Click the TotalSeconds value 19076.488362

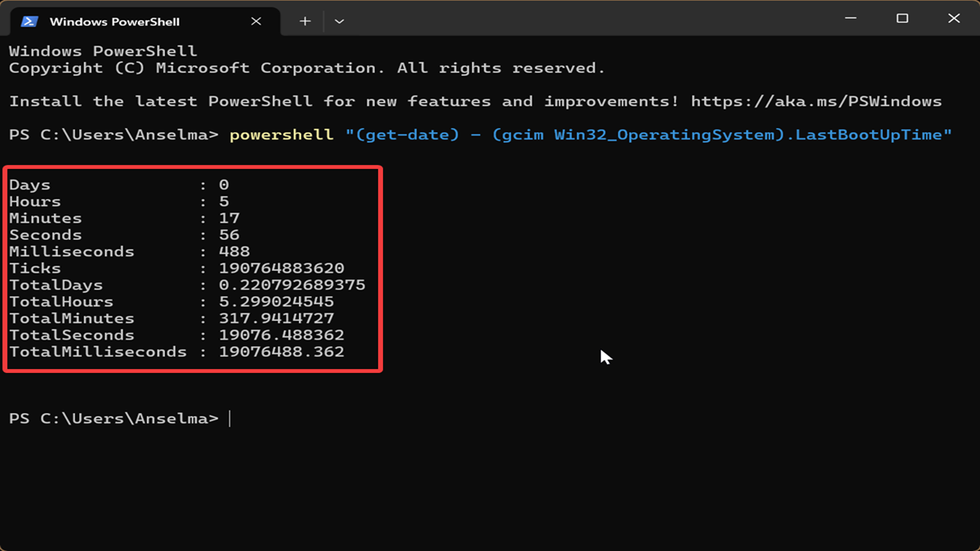pos(282,335)
